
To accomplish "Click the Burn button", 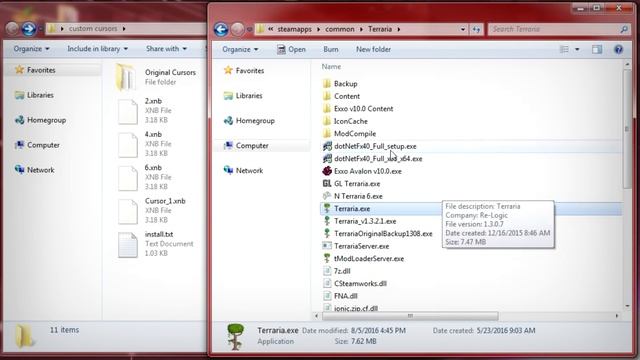I will tap(331, 49).
